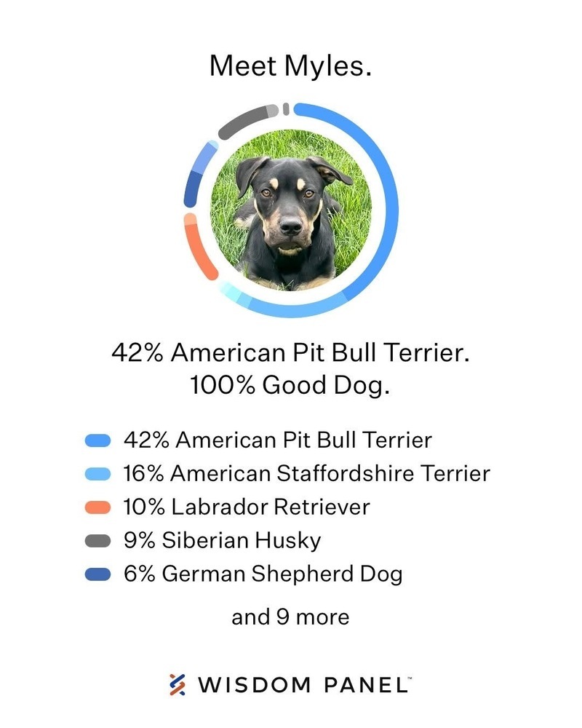Open Myles the dog's circular photo
582x728 pixels.
(291, 210)
